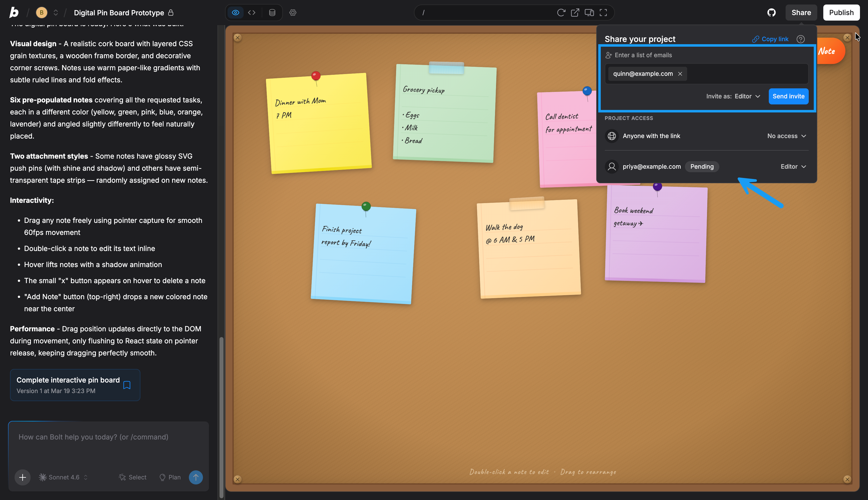Click the share help question icon
Viewport: 868px width, 500px height.
pyautogui.click(x=800, y=39)
